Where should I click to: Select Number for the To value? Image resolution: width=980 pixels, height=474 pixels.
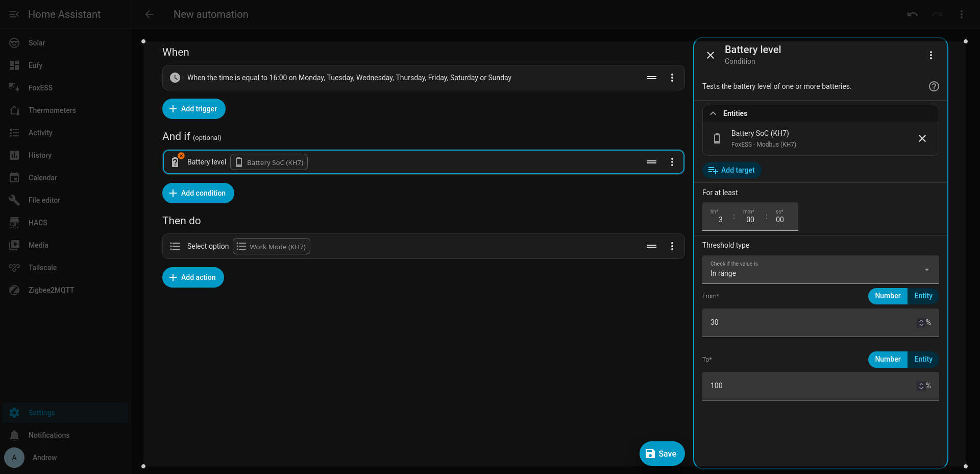[888, 359]
